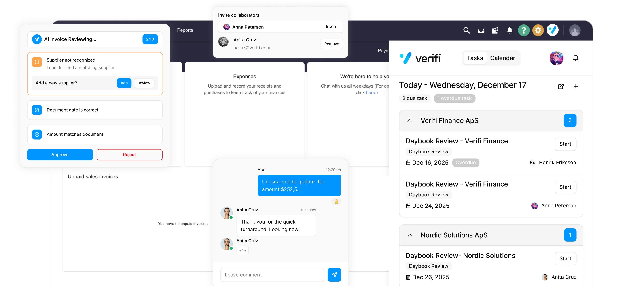Image resolution: width=644 pixels, height=286 pixels.
Task: Open tasks in external window icon
Action: [x=561, y=86]
